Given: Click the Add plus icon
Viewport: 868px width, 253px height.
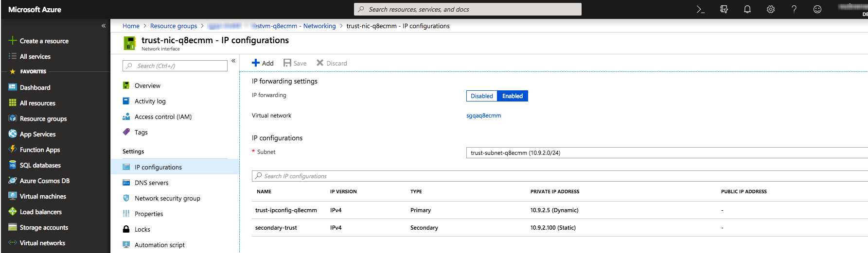Looking at the screenshot, I should 256,63.
